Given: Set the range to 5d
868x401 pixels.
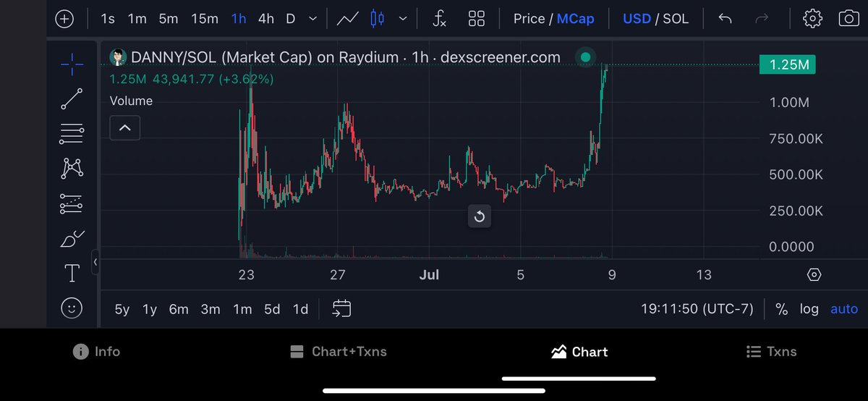Looking at the screenshot, I should (x=272, y=309).
